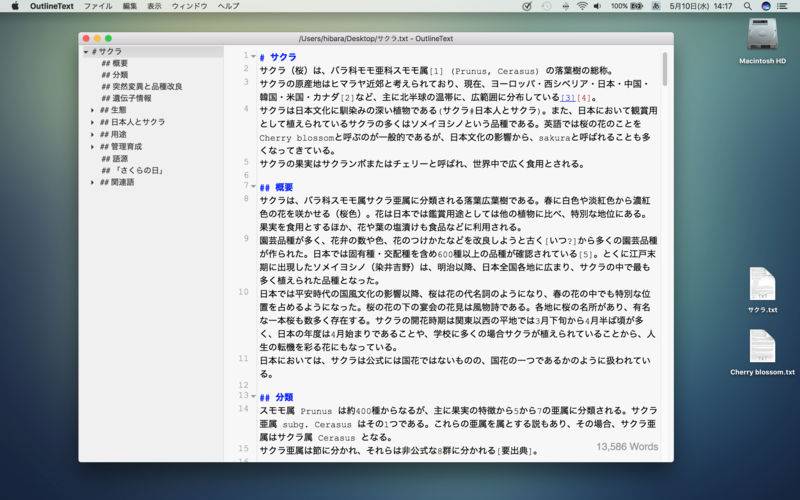Click the [3] reference link in line 3
This screenshot has width=800, height=500.
[568, 97]
